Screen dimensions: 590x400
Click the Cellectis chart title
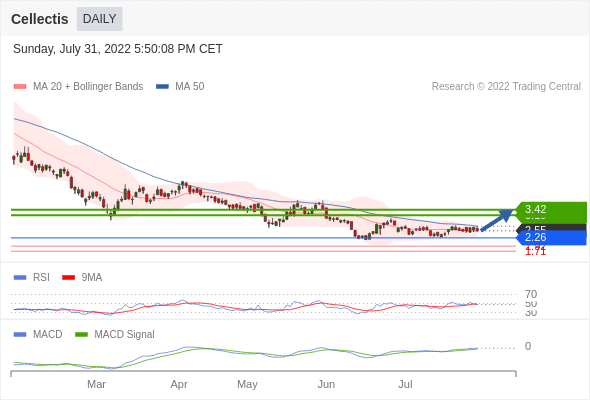(40, 19)
